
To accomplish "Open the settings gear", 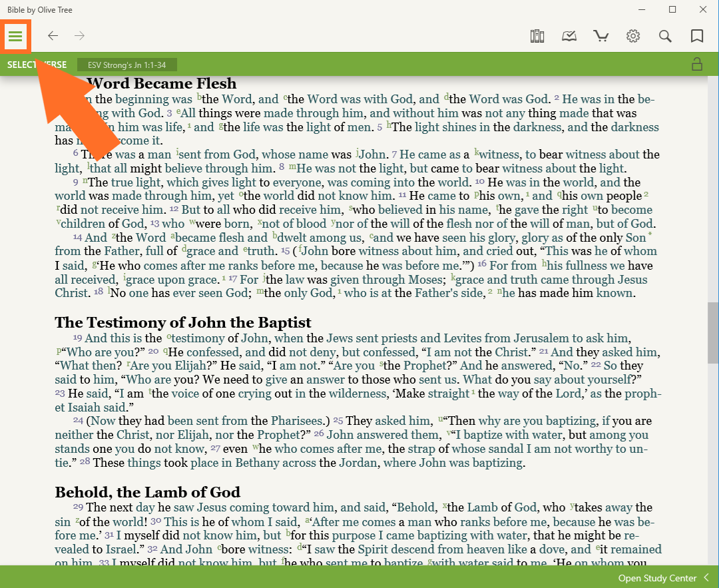I will pyautogui.click(x=633, y=36).
